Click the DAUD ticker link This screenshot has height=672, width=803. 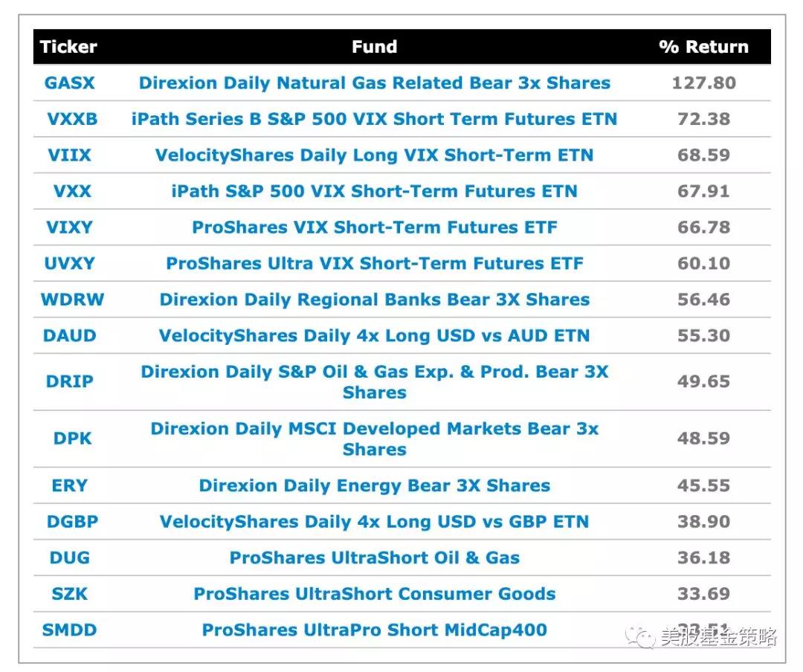click(x=69, y=335)
